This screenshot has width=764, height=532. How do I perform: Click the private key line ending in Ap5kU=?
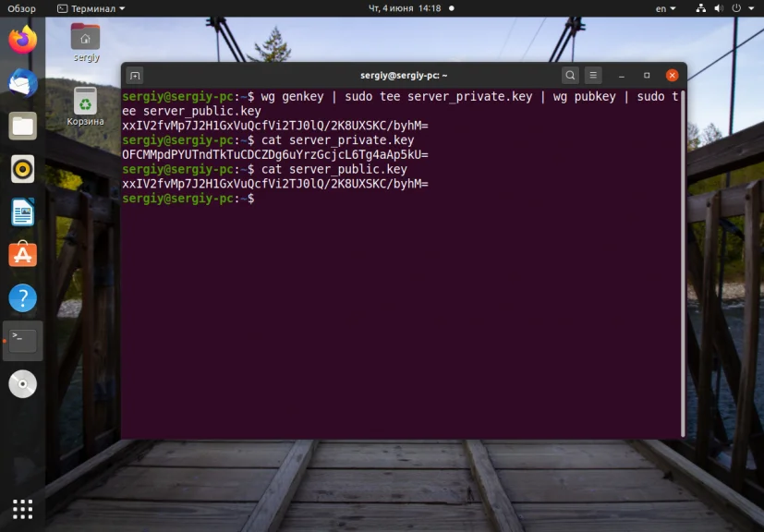pyautogui.click(x=274, y=155)
